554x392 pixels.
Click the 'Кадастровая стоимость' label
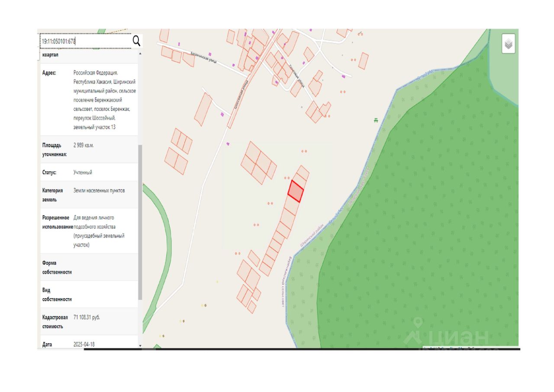(55, 322)
